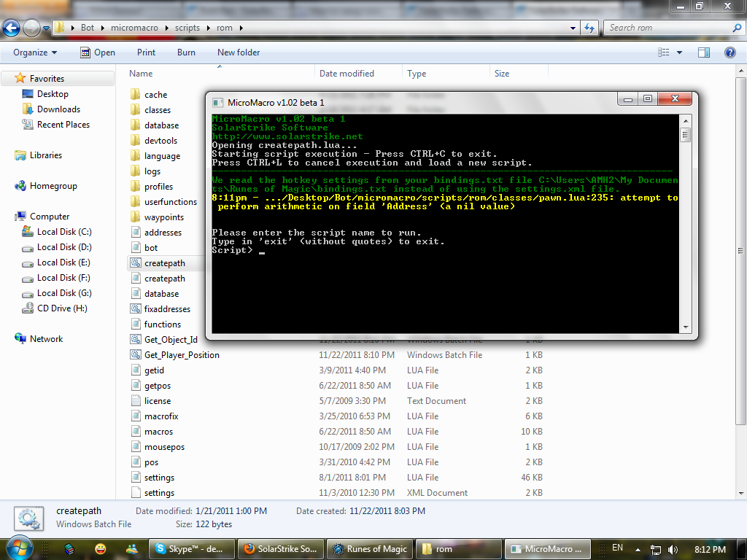
Task: Create a New folder from the toolbar
Action: click(239, 52)
